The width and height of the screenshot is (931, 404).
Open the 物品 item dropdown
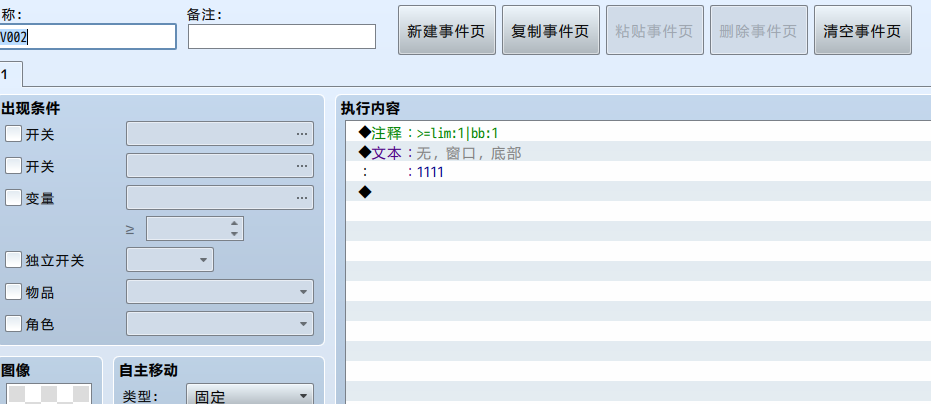(x=220, y=292)
